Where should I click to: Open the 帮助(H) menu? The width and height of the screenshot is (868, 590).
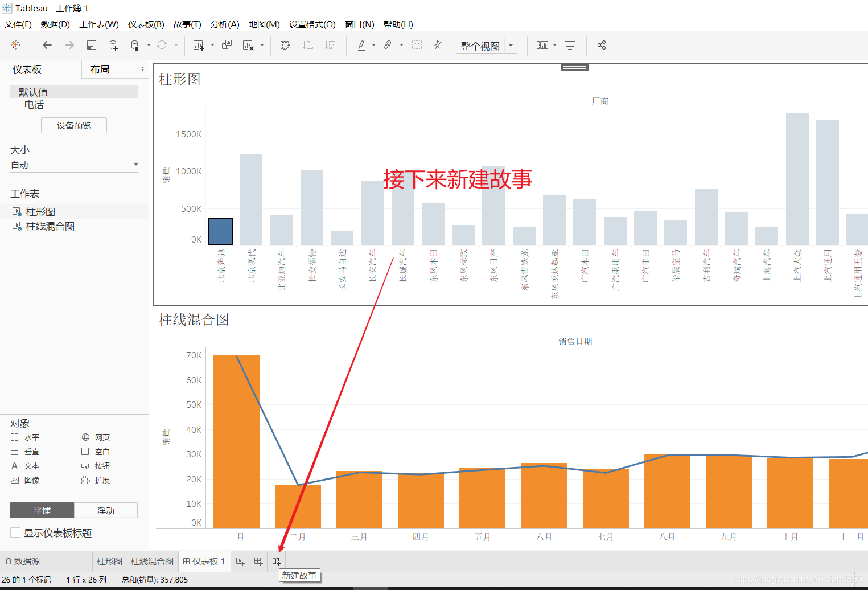click(398, 24)
